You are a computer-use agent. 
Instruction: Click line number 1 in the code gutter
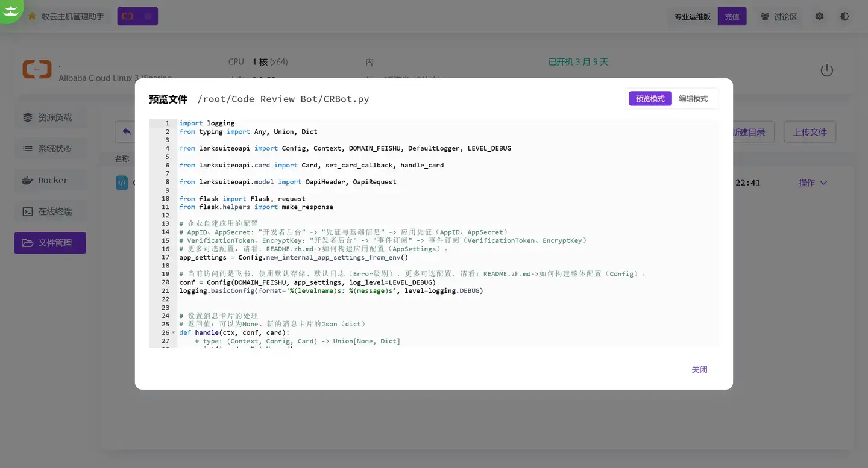(x=167, y=123)
